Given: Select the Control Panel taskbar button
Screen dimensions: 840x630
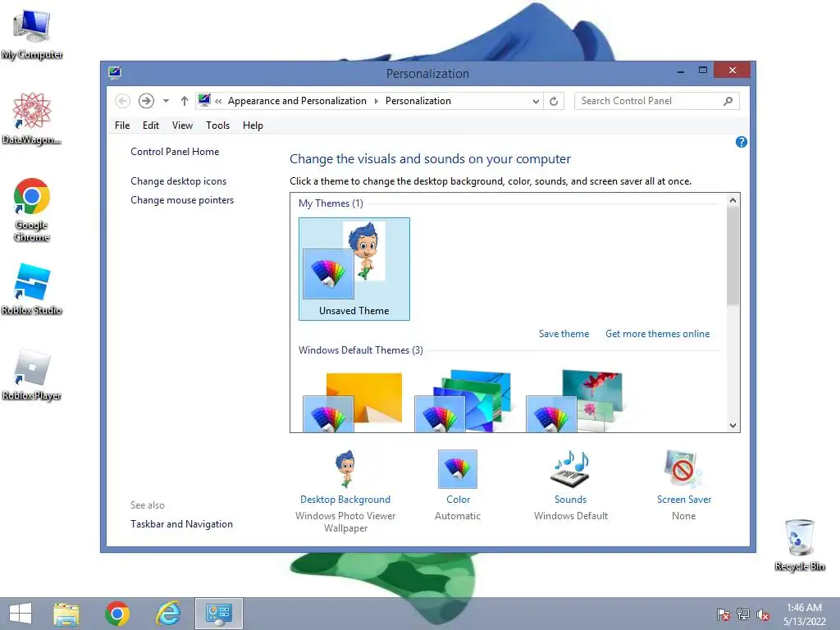Looking at the screenshot, I should [218, 614].
